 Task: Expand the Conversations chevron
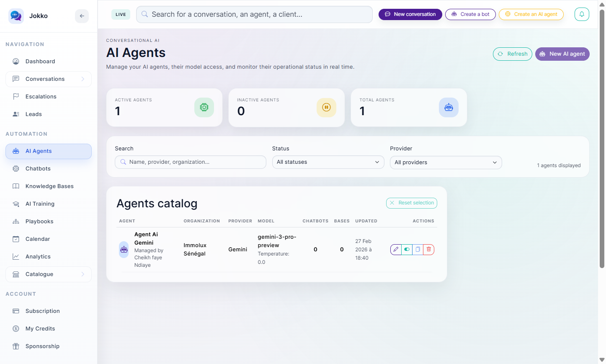point(83,79)
